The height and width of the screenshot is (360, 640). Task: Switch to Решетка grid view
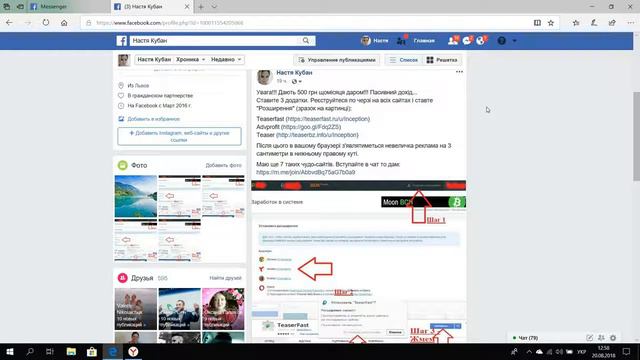pos(442,60)
